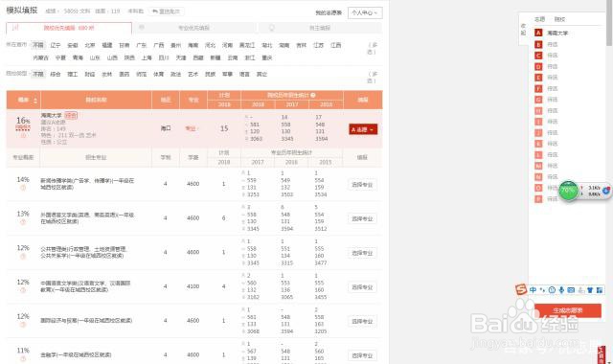Image resolution: width=613 pixels, height=364 pixels.
Task: Filter by province 辽宁
Action: 56,45
